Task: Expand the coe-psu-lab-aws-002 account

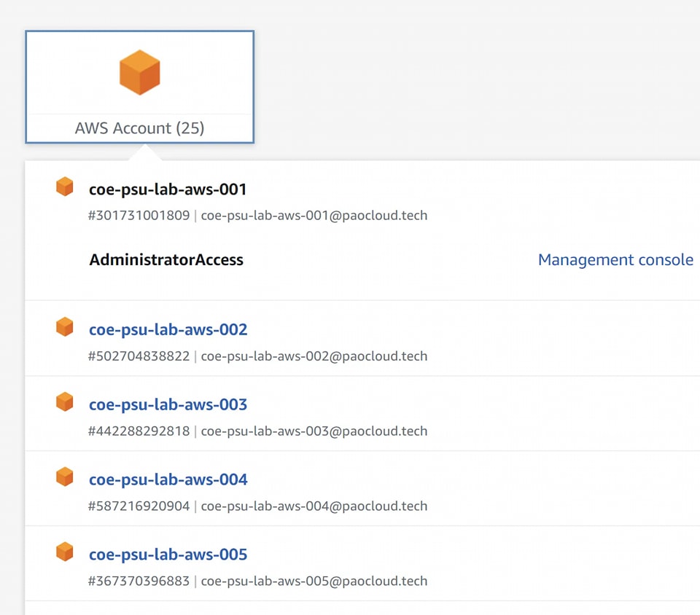Action: [168, 329]
